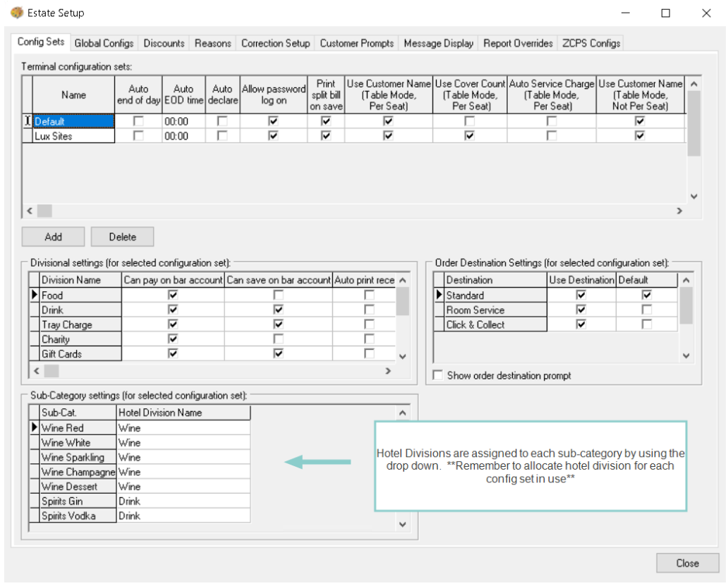Open Hotel Division dropdown for Wine Sparkling
Screen dimensions: 728x586
tap(182, 458)
